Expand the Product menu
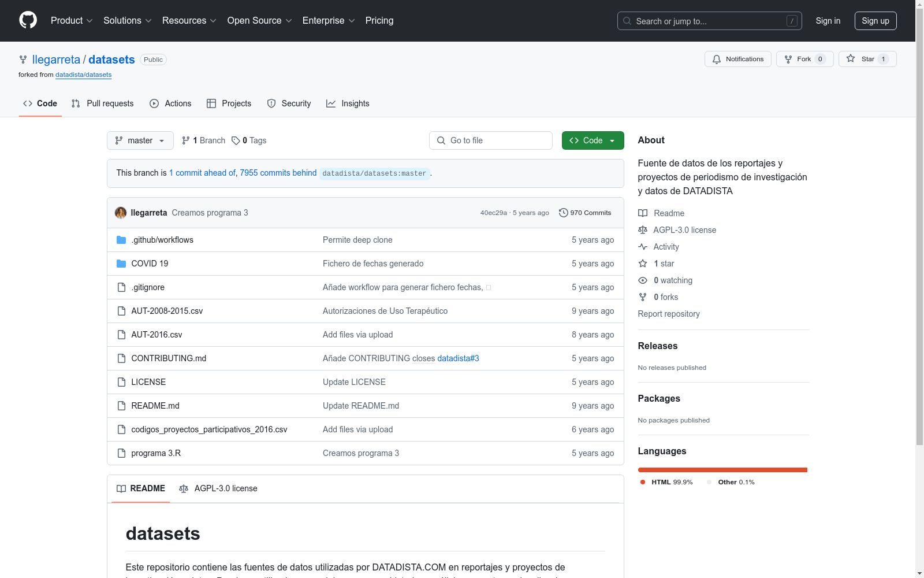This screenshot has width=924, height=578. 72,20
